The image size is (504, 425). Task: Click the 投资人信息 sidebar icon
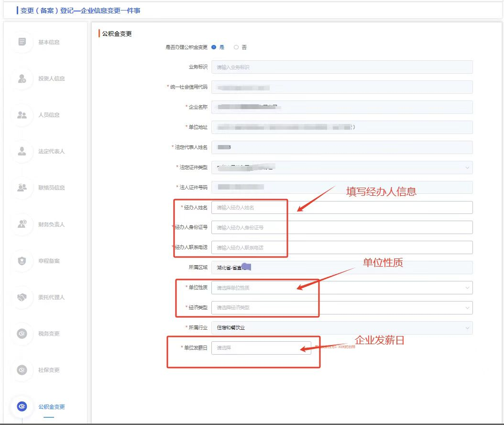coord(22,78)
